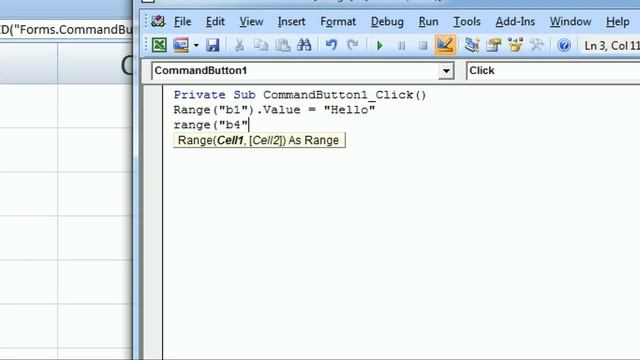640x360 pixels.
Task: Click the Break pause icon
Action: (x=402, y=45)
